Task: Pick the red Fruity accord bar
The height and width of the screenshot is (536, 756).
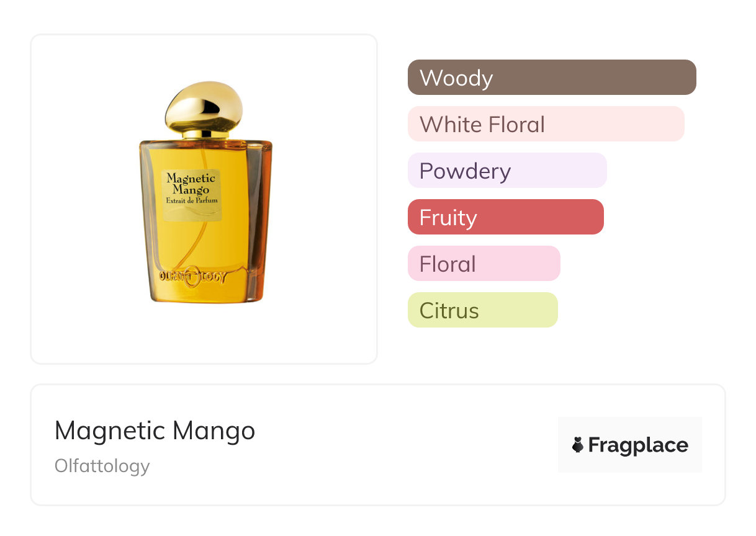Action: point(505,217)
